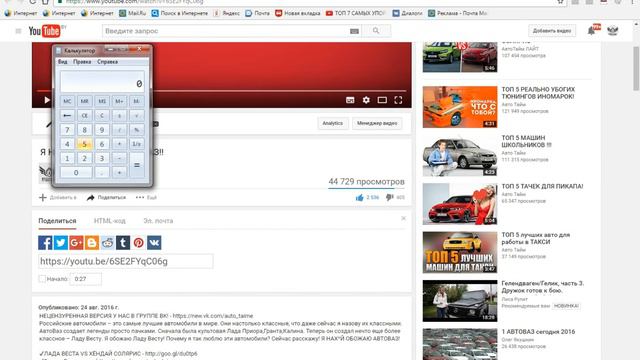
Task: Open the Mail.Ru bookmark
Action: click(133, 13)
